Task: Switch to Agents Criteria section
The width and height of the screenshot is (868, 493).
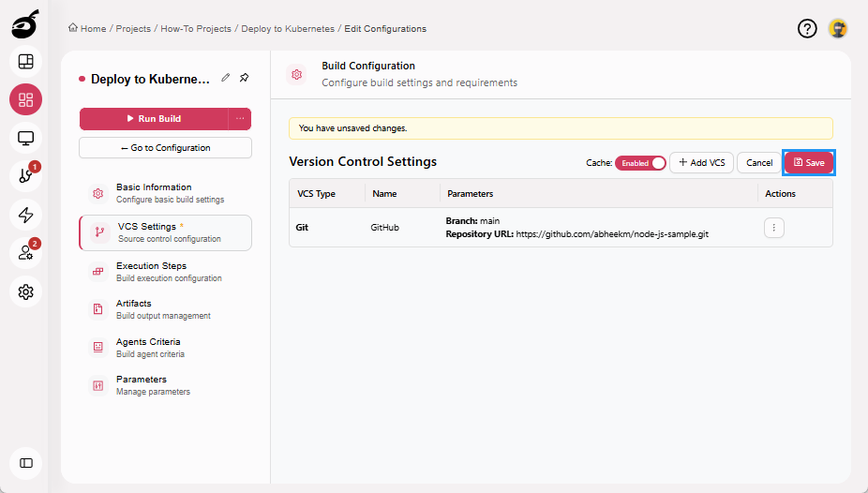Action: pos(165,347)
